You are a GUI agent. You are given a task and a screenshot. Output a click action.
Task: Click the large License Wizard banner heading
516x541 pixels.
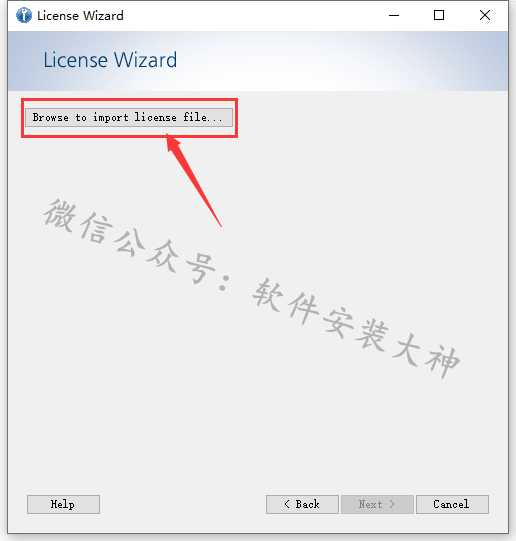point(110,60)
